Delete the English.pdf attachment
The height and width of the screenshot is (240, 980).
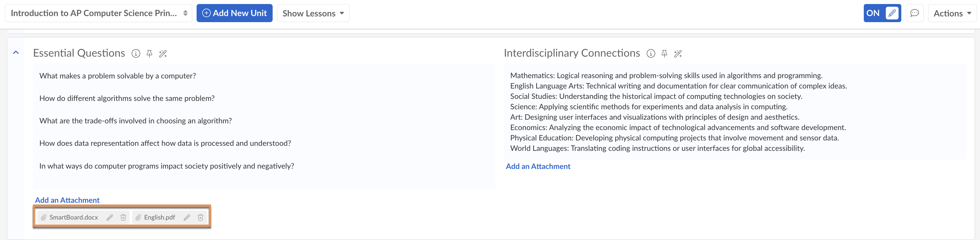(201, 218)
